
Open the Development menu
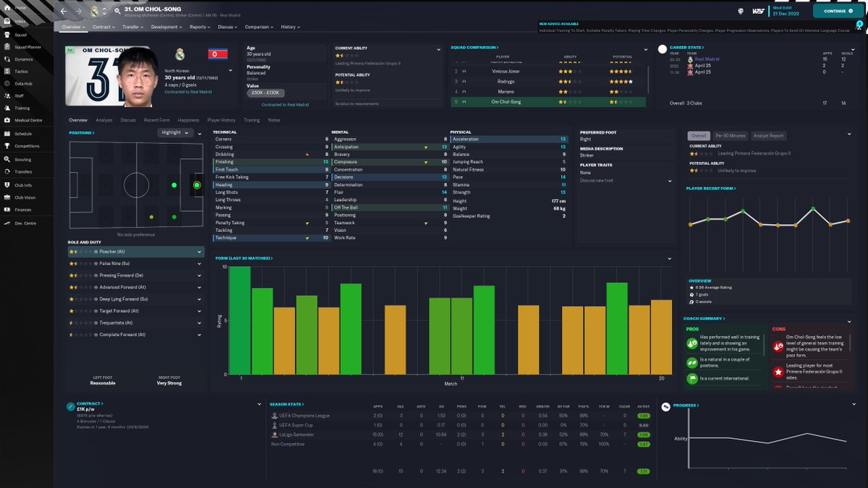pos(167,27)
